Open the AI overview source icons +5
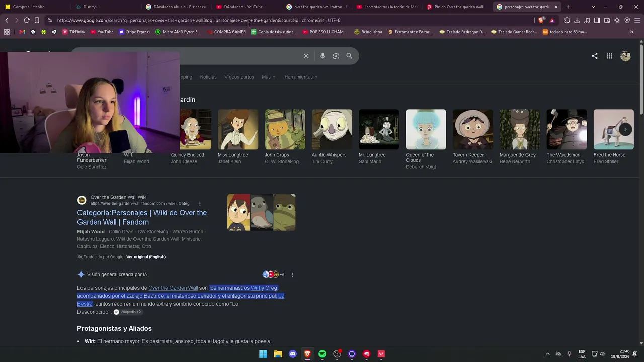 (x=274, y=275)
